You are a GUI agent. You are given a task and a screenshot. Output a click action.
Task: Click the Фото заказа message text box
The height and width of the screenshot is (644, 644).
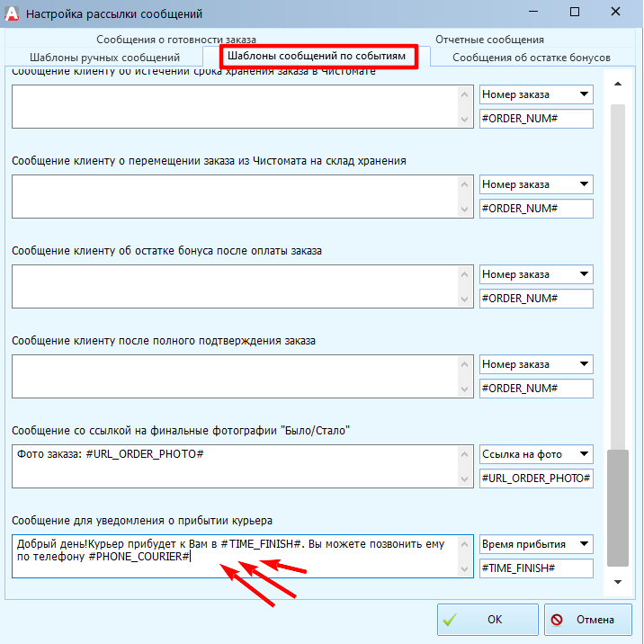point(242,466)
